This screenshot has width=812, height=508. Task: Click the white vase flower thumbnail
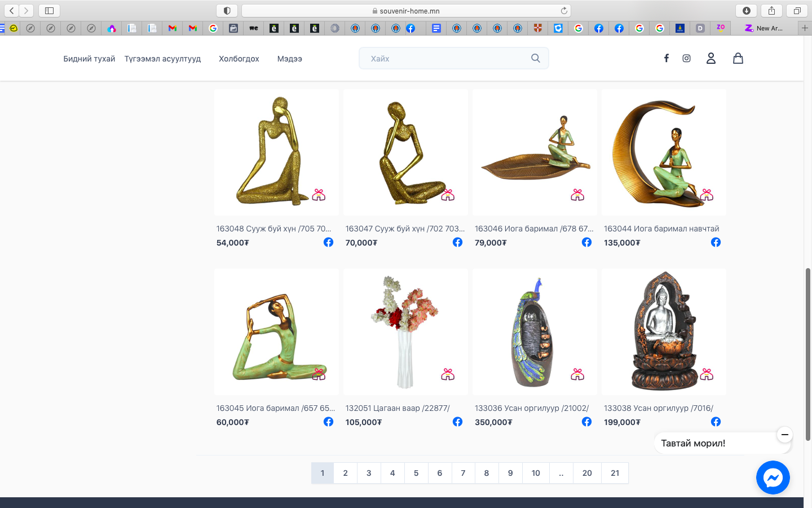click(x=405, y=332)
